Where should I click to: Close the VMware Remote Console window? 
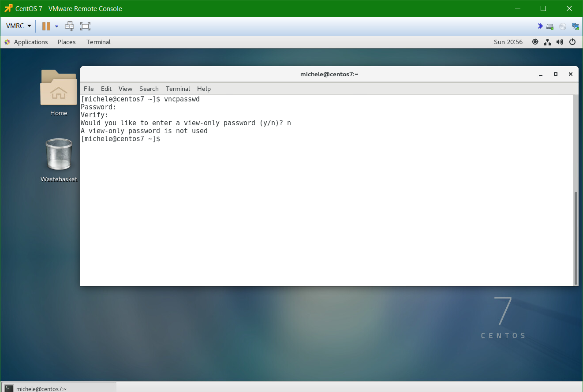(x=568, y=8)
